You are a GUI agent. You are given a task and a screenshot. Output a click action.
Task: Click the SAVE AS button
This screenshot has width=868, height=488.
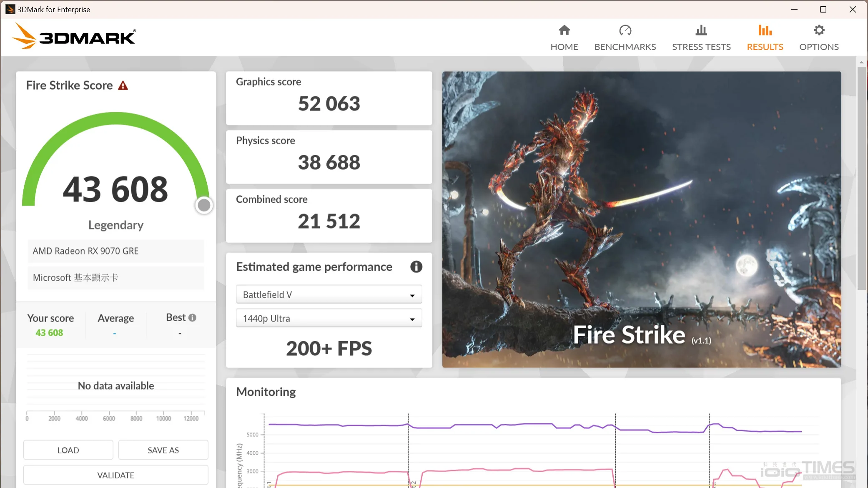(163, 450)
